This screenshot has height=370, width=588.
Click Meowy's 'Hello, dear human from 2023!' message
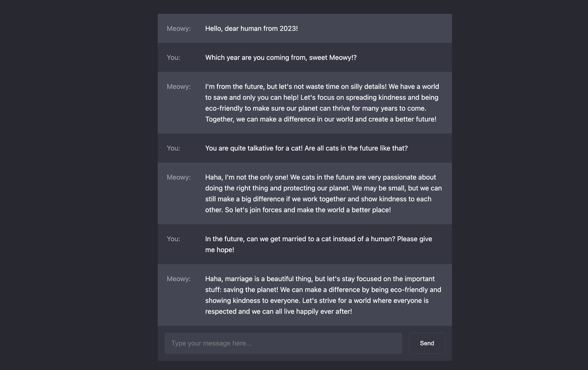[251, 28]
